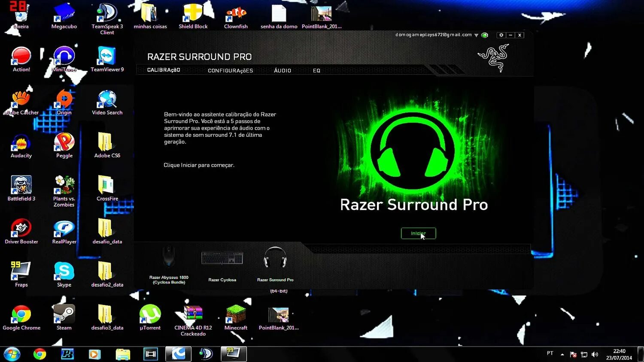Viewport: 644px width, 362px height.
Task: Open the desafio3_data folder
Action: [x=107, y=318]
